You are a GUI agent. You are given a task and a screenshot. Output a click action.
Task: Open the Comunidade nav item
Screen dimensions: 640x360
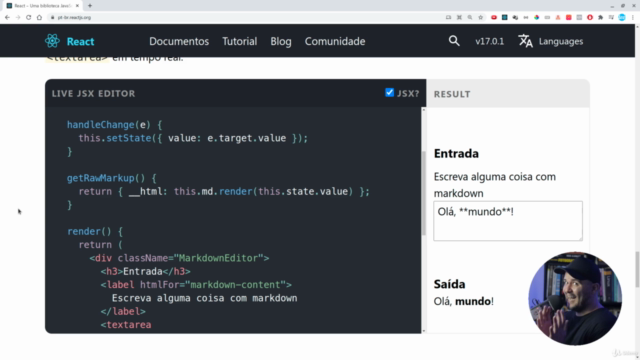[x=335, y=41]
